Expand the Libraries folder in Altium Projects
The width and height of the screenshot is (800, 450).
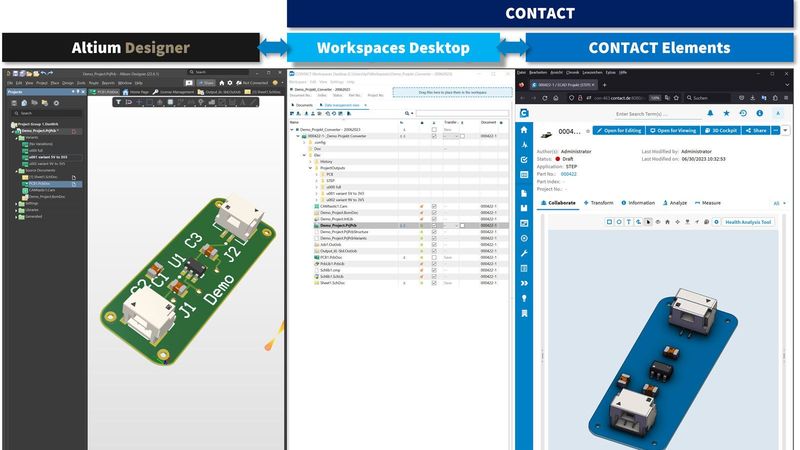[16, 210]
